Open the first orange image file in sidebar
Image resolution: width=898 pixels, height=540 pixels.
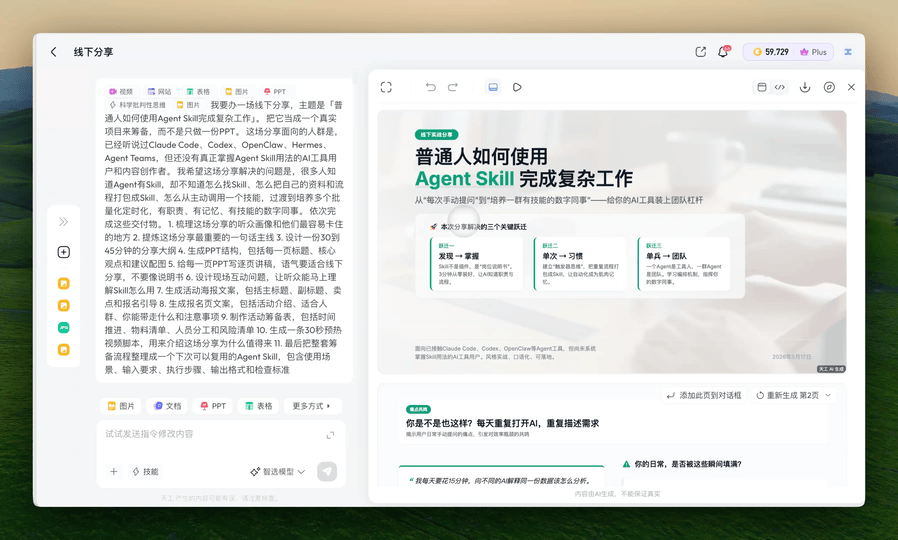click(64, 283)
